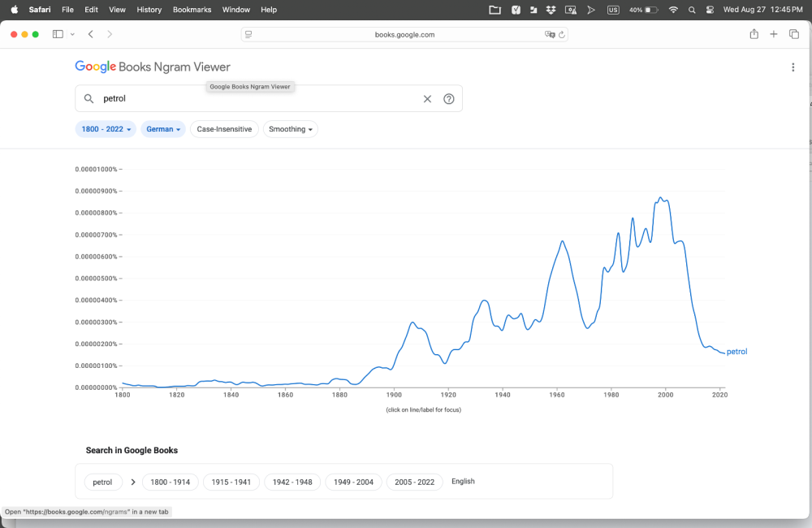Open the Bookmarks menu
Screen dimensions: 812x528
pos(191,10)
